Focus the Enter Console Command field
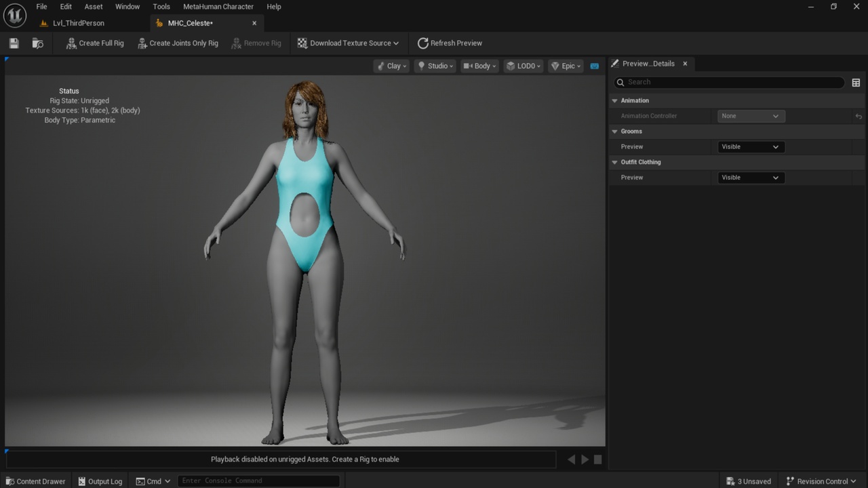This screenshot has height=488, width=868. tap(258, 481)
